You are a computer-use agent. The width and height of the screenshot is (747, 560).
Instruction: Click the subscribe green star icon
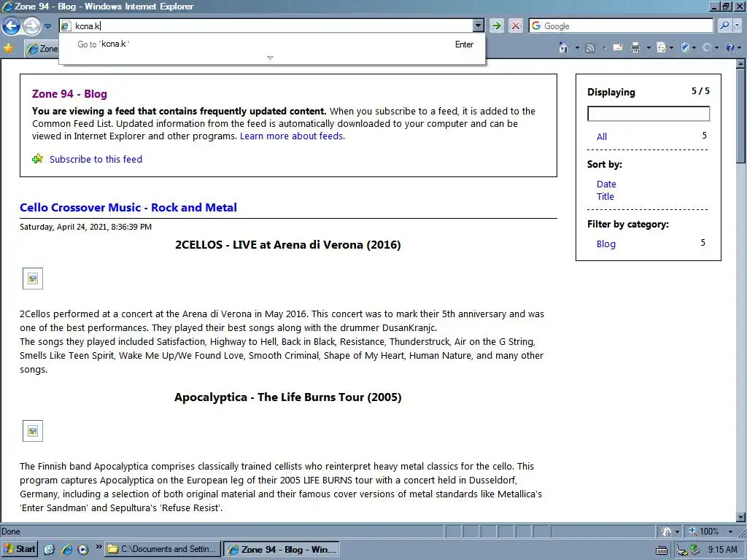click(38, 158)
